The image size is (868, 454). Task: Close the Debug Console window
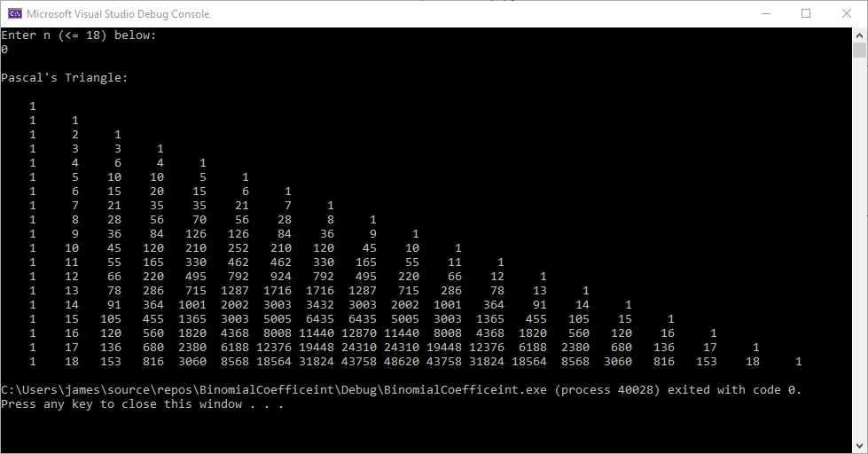coord(847,13)
